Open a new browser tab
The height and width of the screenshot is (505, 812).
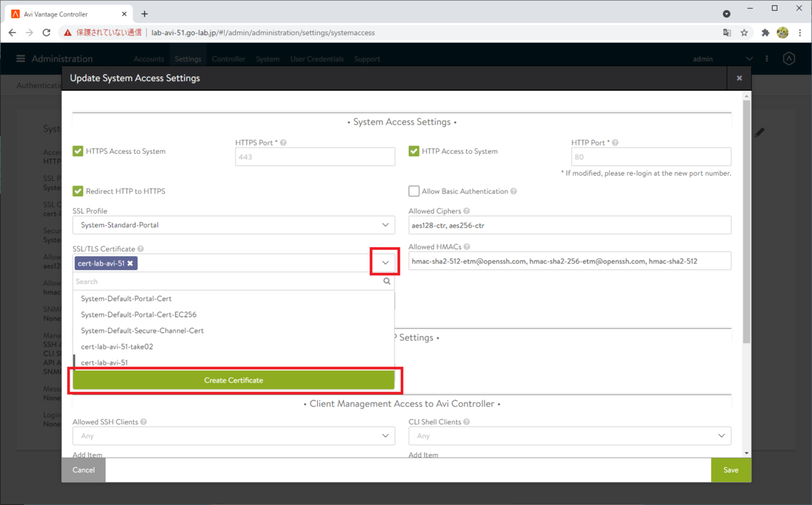click(x=145, y=14)
